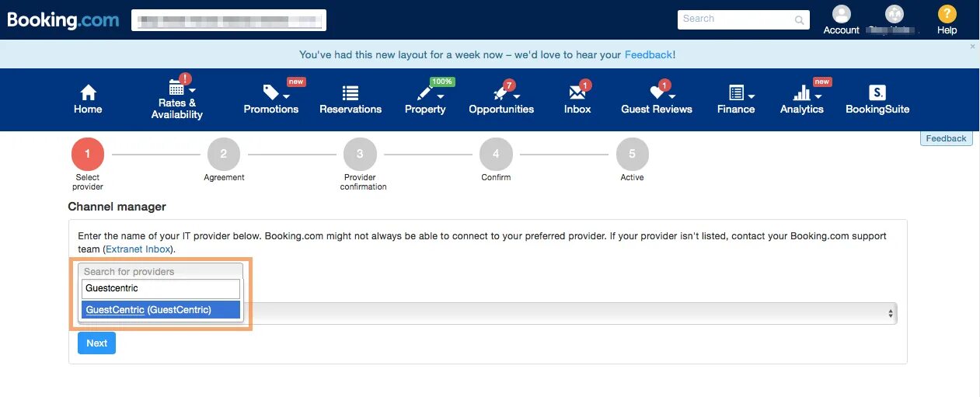Click the provider search text field
Screen dimensions: 980x397
(161, 288)
